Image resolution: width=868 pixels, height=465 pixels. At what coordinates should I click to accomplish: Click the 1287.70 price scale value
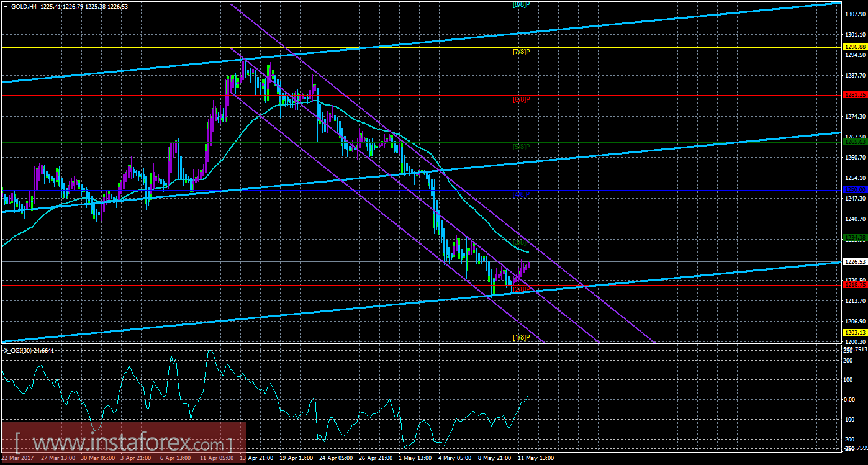(x=854, y=75)
